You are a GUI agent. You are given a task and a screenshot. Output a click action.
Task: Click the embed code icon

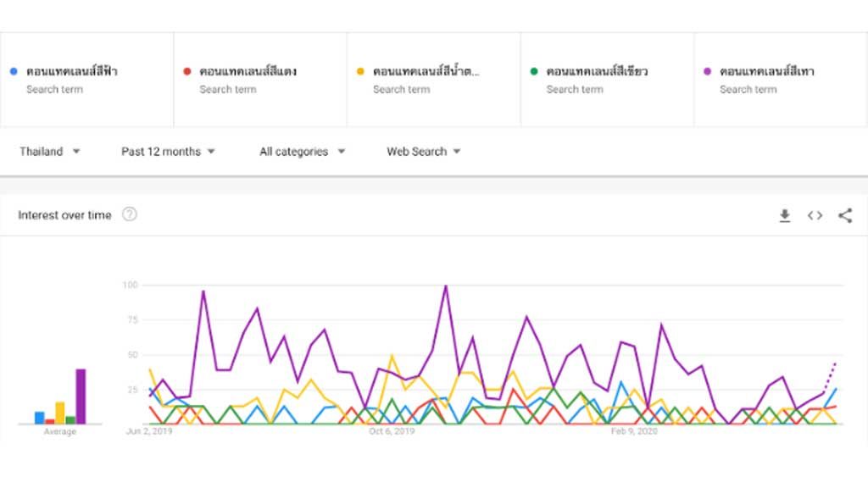815,216
